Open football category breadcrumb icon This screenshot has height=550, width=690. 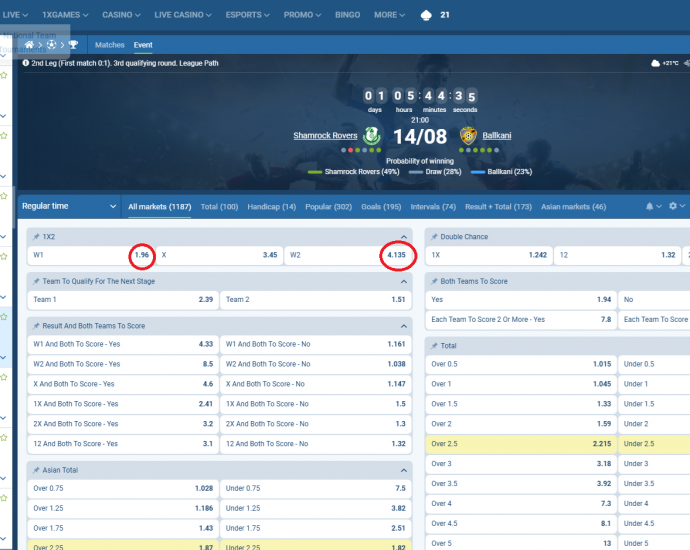[x=51, y=44]
